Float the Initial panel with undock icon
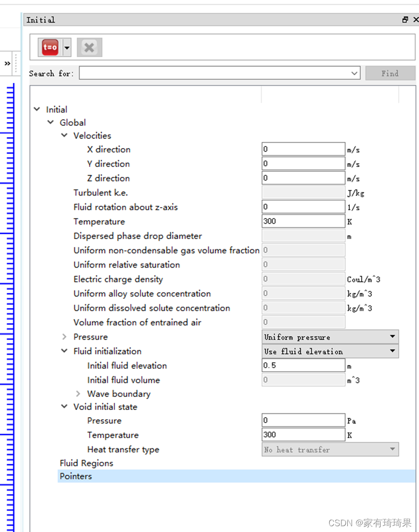The width and height of the screenshot is (419, 532). point(405,20)
